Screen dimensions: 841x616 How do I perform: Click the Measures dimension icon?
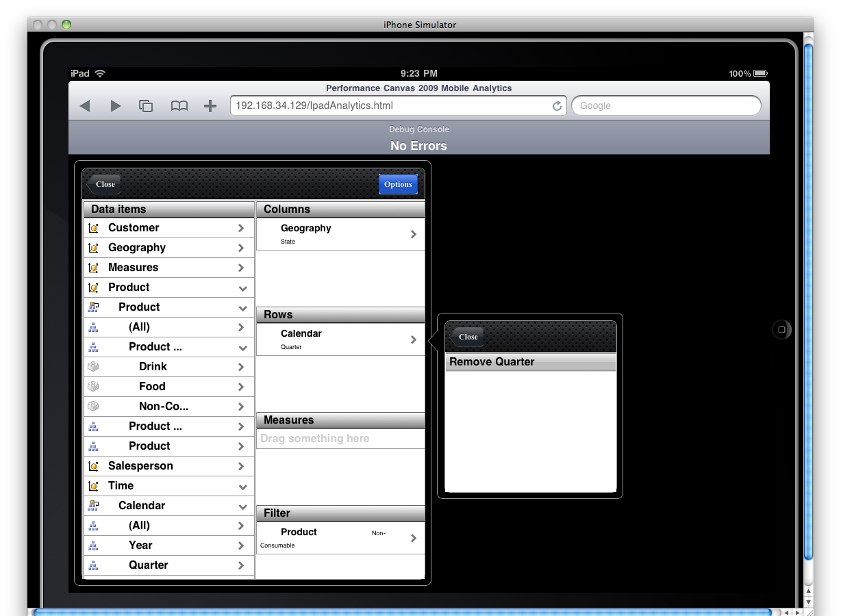pos(93,268)
